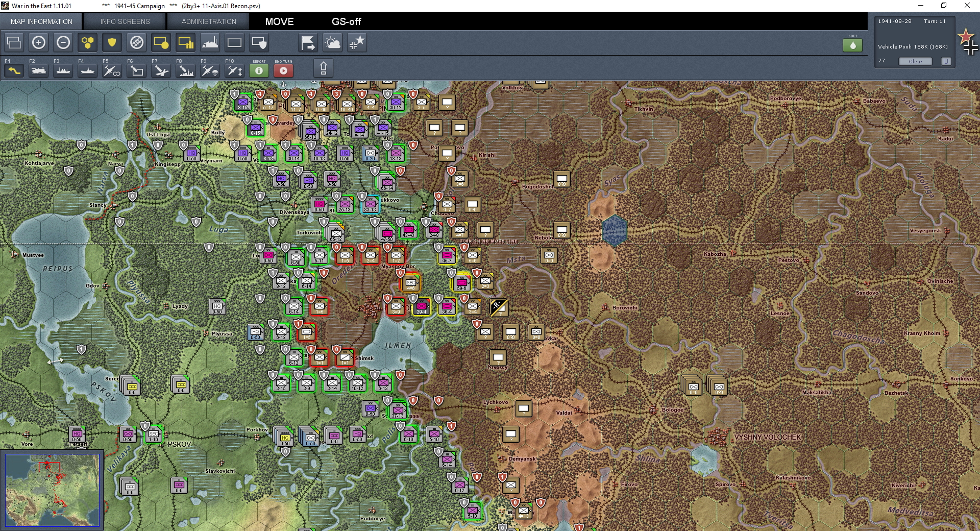Screen dimensions: 980x531
Task: Select the SEC 1-16 unit near Pskov
Action: pyautogui.click(x=154, y=435)
